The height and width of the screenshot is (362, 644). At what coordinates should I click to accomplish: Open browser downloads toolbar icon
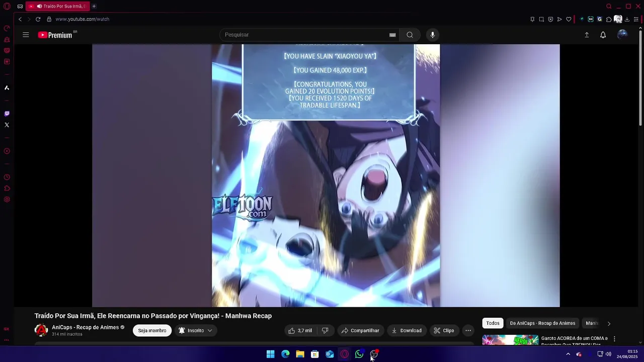point(627,19)
